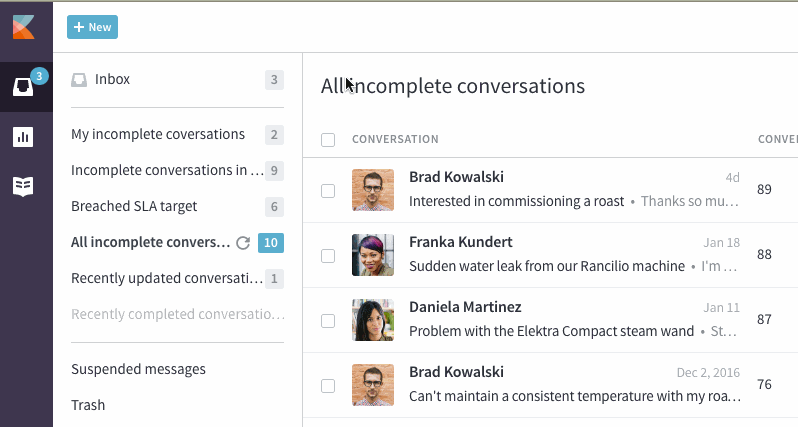
Task: Open the help center book icon
Action: click(x=23, y=186)
